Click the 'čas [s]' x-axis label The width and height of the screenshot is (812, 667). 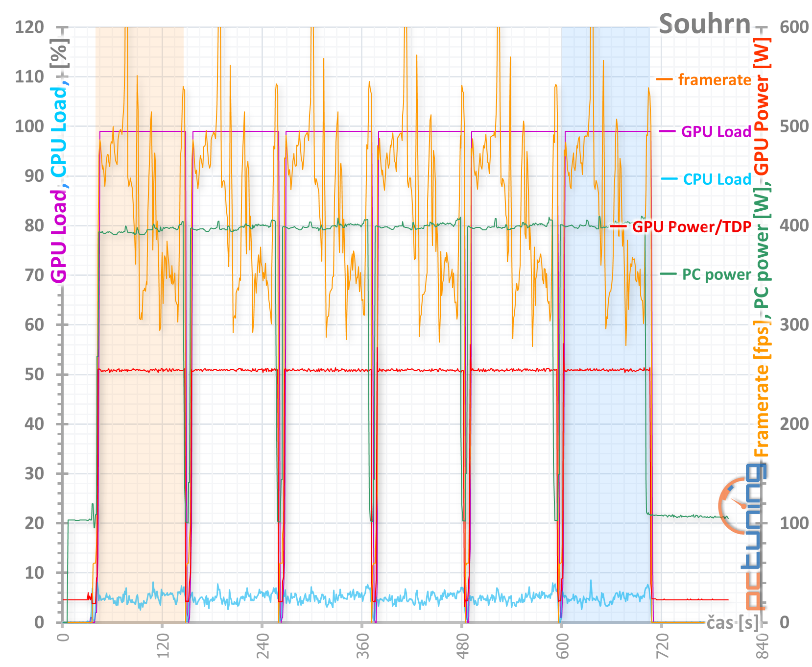[x=732, y=623]
